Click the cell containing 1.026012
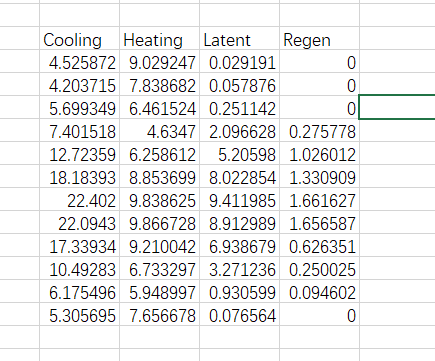 pyautogui.click(x=319, y=153)
